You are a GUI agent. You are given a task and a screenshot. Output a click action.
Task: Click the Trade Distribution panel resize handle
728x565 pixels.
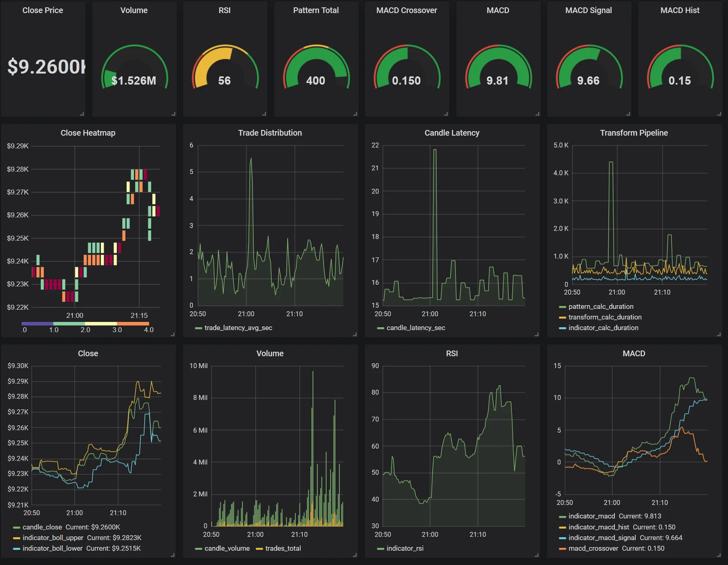pyautogui.click(x=355, y=334)
